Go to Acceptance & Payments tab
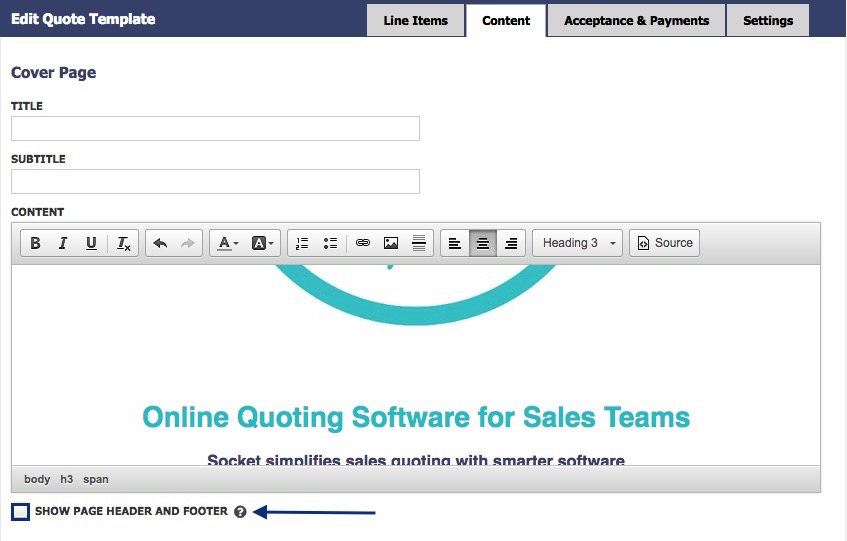This screenshot has width=847, height=541. tap(636, 21)
